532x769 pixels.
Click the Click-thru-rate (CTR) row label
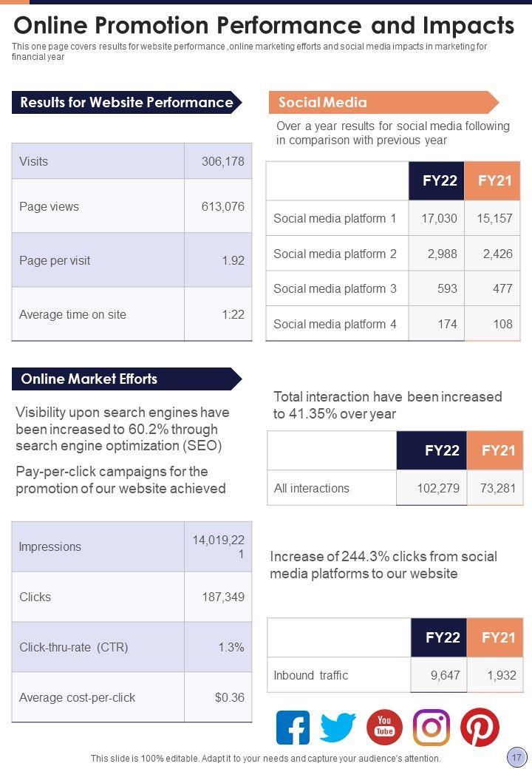74,647
